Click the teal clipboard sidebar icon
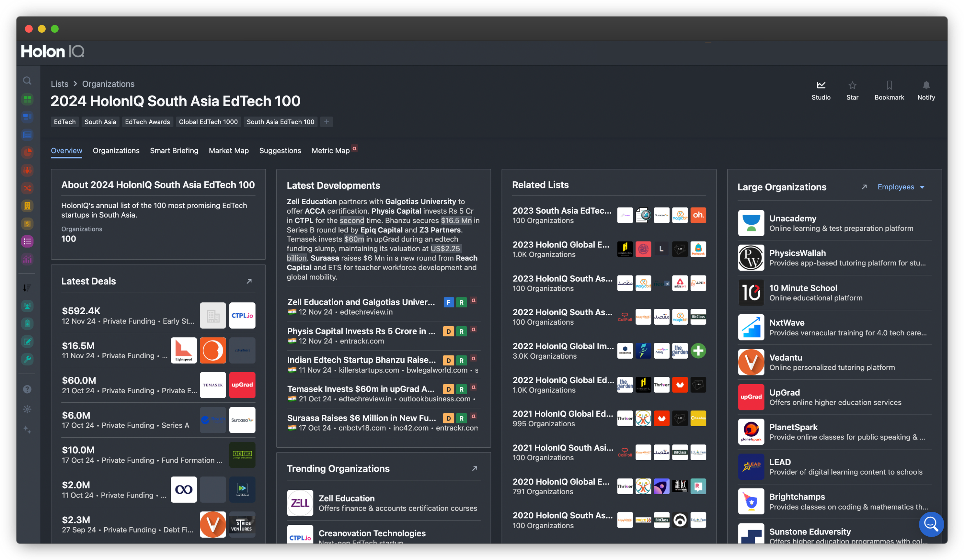This screenshot has height=560, width=964. click(27, 324)
